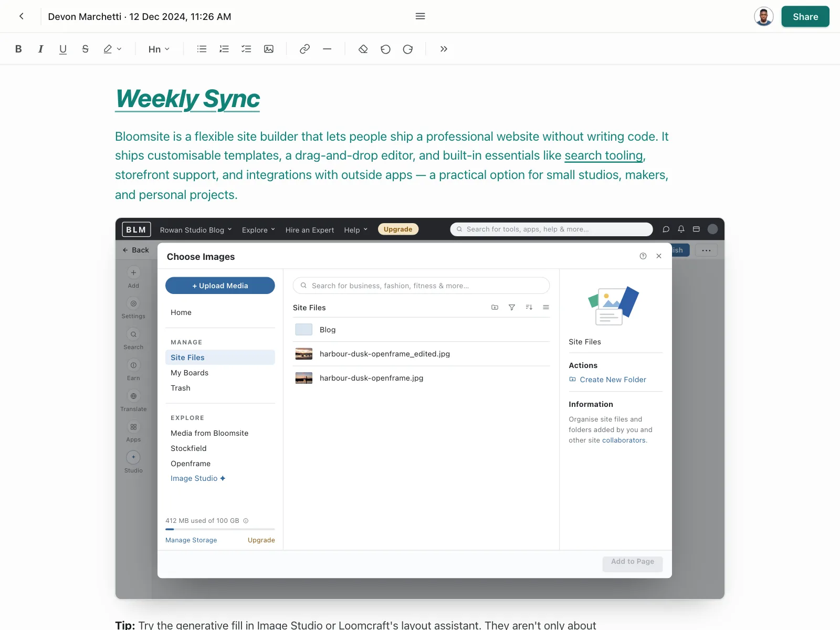Click Hire an Expert menu item

(310, 230)
